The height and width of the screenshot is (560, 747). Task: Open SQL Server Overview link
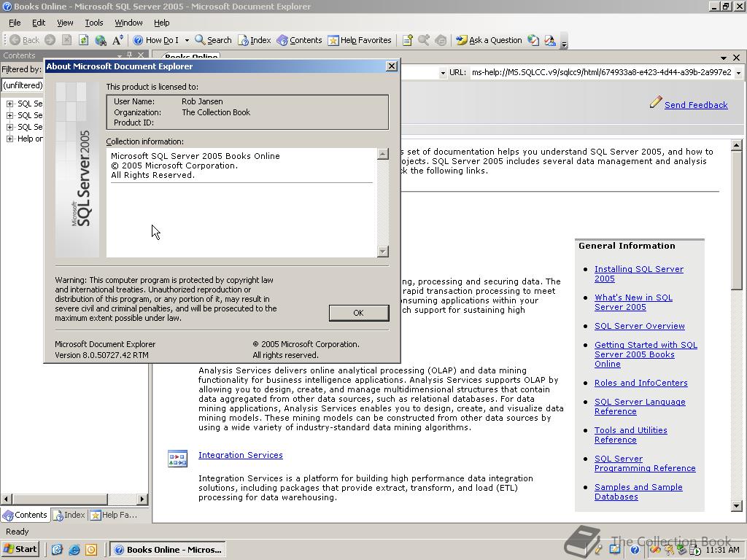pos(639,326)
